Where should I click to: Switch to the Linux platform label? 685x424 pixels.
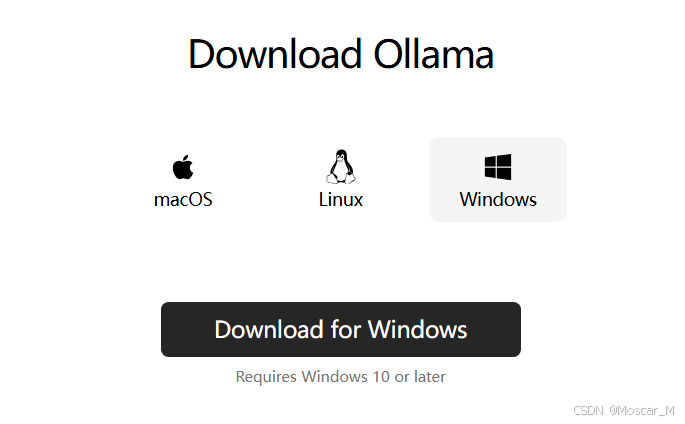click(x=341, y=200)
